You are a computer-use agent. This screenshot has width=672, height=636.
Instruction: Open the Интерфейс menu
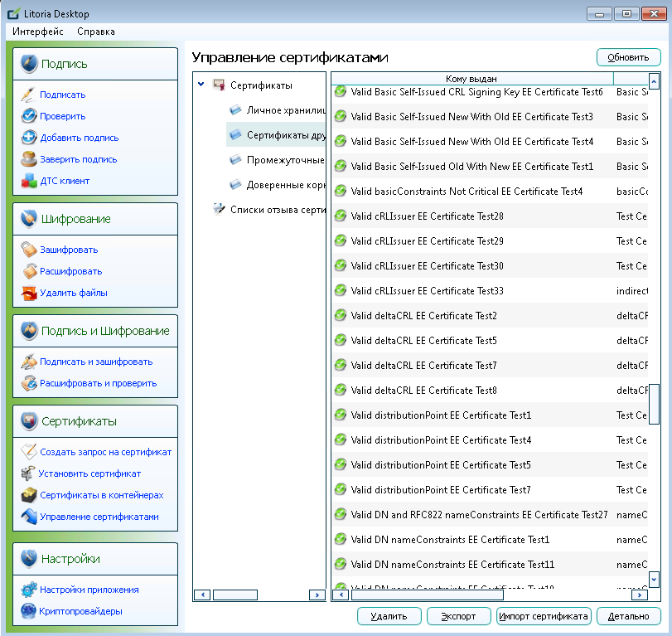pyautogui.click(x=38, y=32)
